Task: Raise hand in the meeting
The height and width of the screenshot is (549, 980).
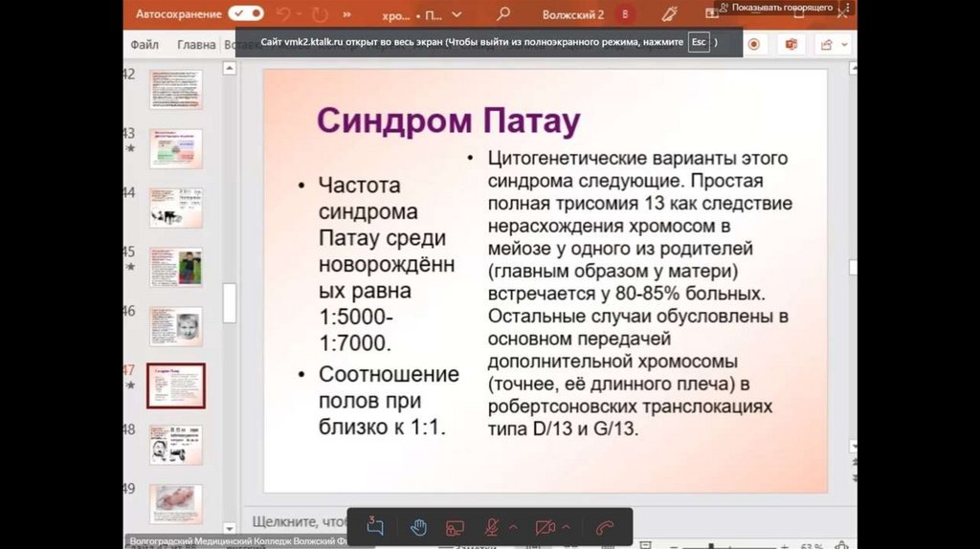Action: click(x=418, y=527)
